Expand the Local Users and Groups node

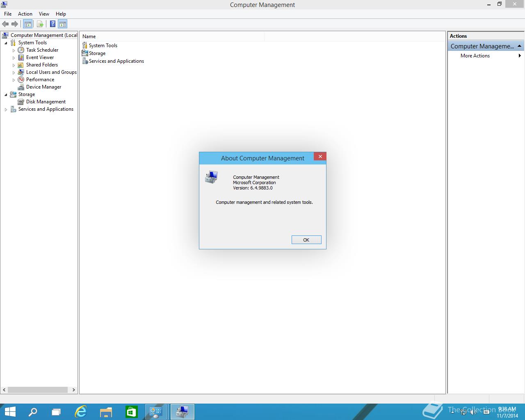(14, 73)
